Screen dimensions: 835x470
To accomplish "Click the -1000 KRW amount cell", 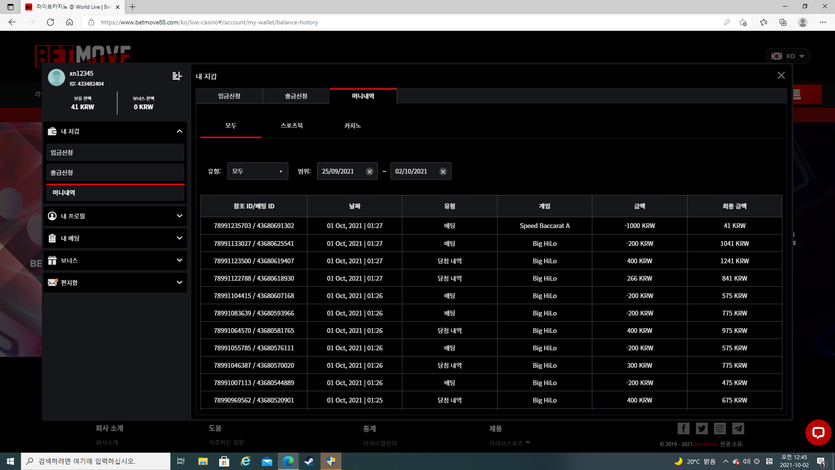I will tap(640, 226).
